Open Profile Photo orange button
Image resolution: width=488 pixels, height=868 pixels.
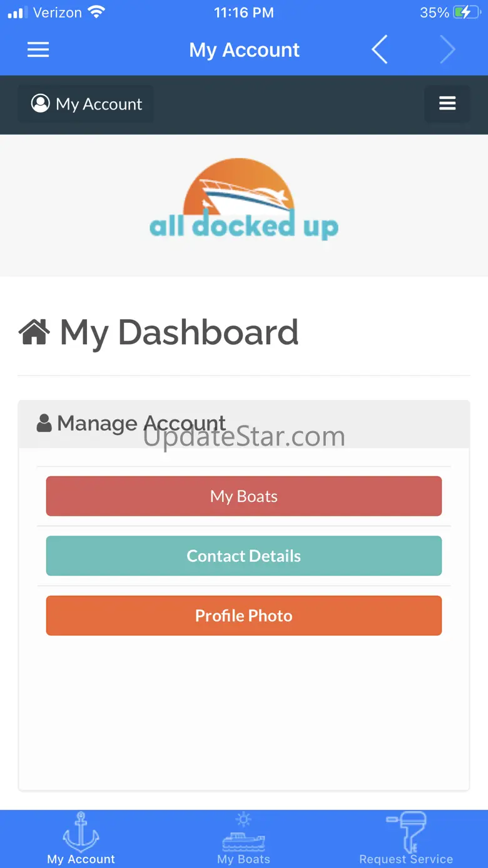coord(244,616)
